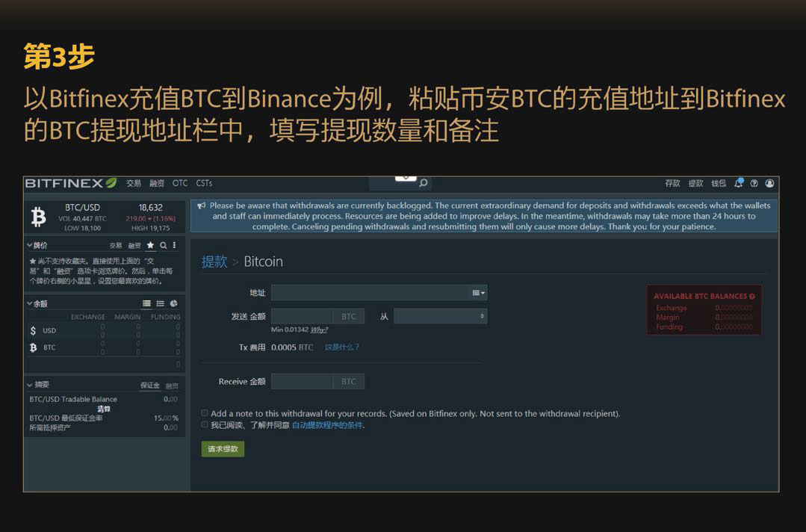Image resolution: width=806 pixels, height=532 pixels.
Task: Open the 融资 menu in the top navigation
Action: pos(157,183)
